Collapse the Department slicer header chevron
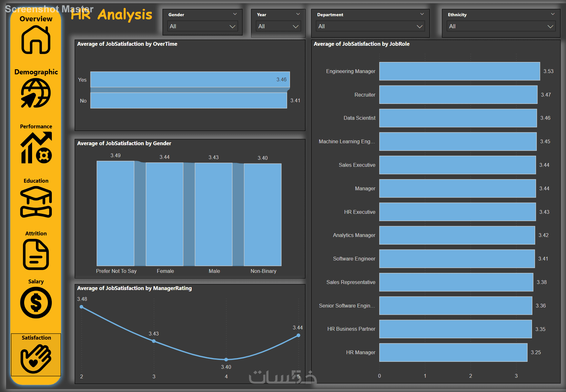 pyautogui.click(x=422, y=14)
